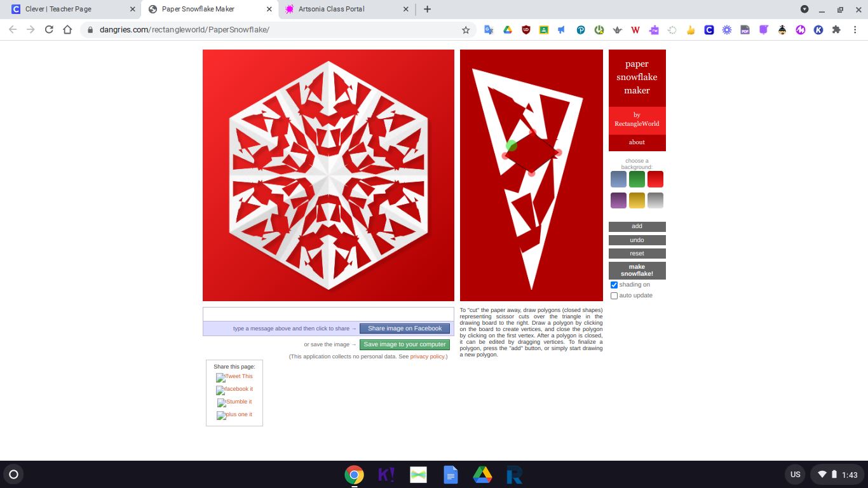Choose the green background swatch
This screenshot has height=488, width=868.
637,179
